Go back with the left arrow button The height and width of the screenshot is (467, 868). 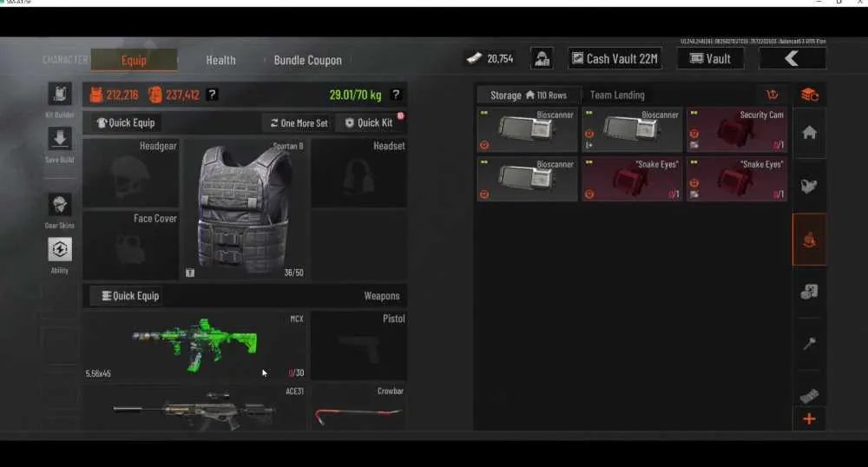(792, 58)
